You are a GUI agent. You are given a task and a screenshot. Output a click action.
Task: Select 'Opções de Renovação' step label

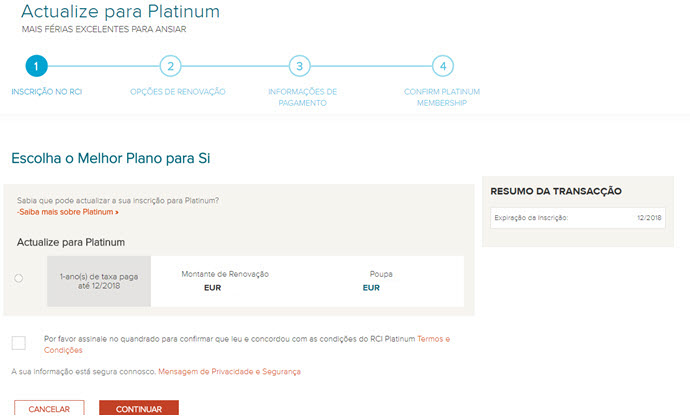pos(177,92)
